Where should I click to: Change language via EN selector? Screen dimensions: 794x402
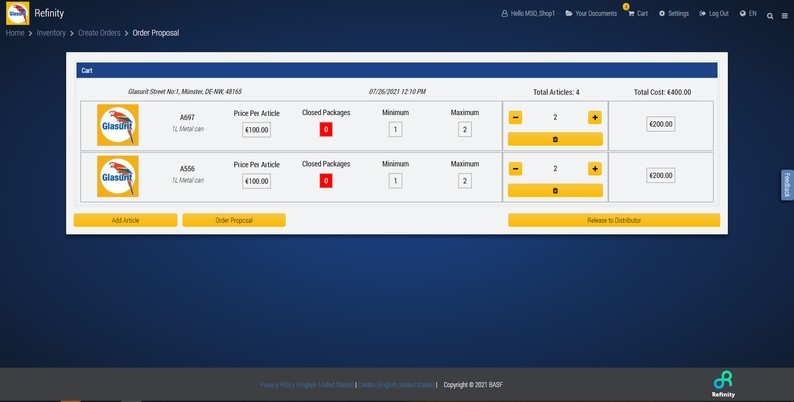pos(748,14)
